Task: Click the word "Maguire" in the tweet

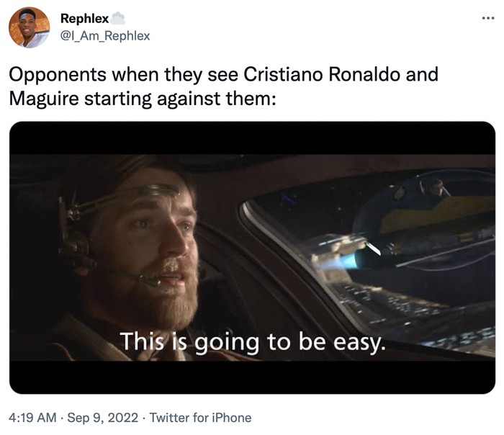Action: click(x=44, y=99)
